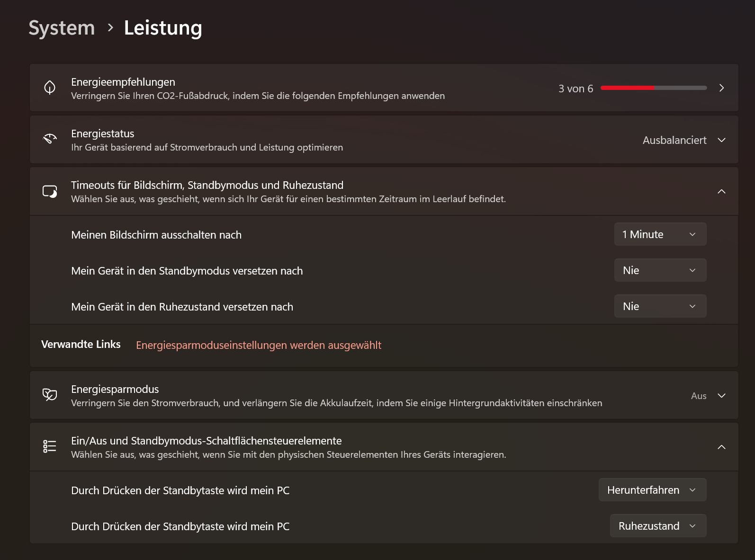Open the Ruhezustand timeout dropdown
755x560 pixels.
click(660, 306)
